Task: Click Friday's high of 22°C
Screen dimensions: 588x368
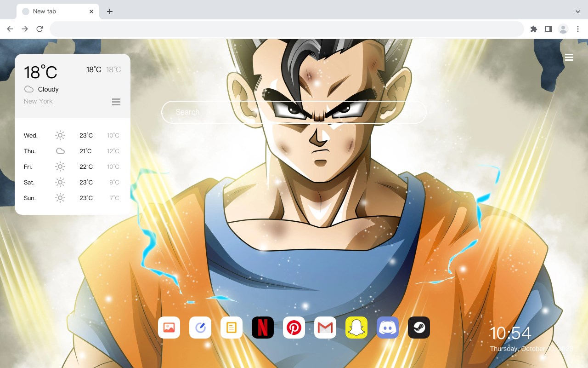Action: [x=86, y=167]
